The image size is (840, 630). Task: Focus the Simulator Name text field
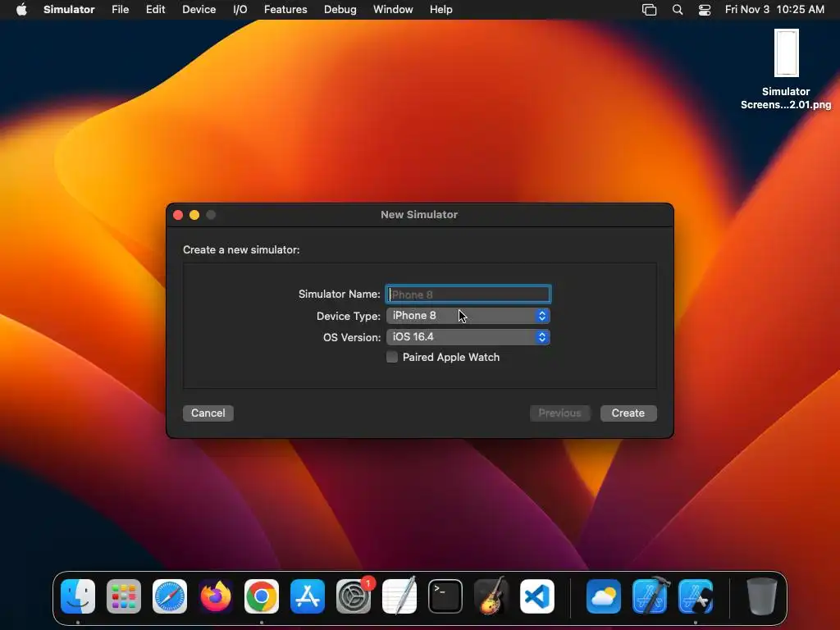pyautogui.click(x=468, y=294)
